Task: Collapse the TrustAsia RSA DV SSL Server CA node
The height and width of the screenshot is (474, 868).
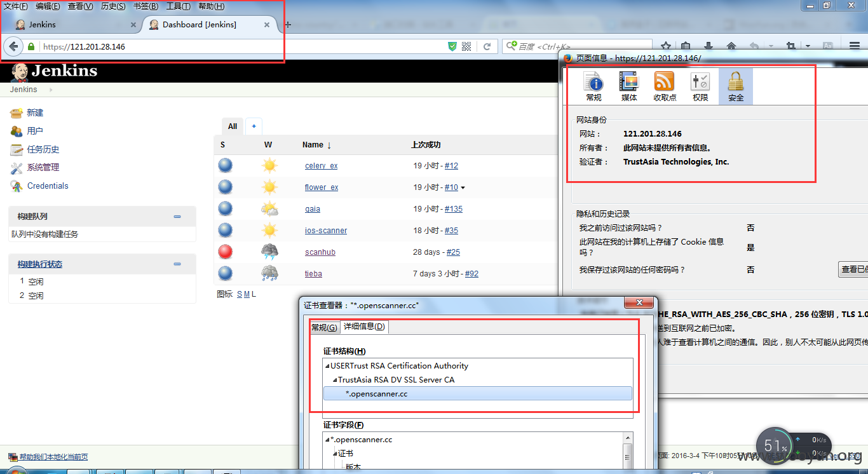Action: coord(335,380)
